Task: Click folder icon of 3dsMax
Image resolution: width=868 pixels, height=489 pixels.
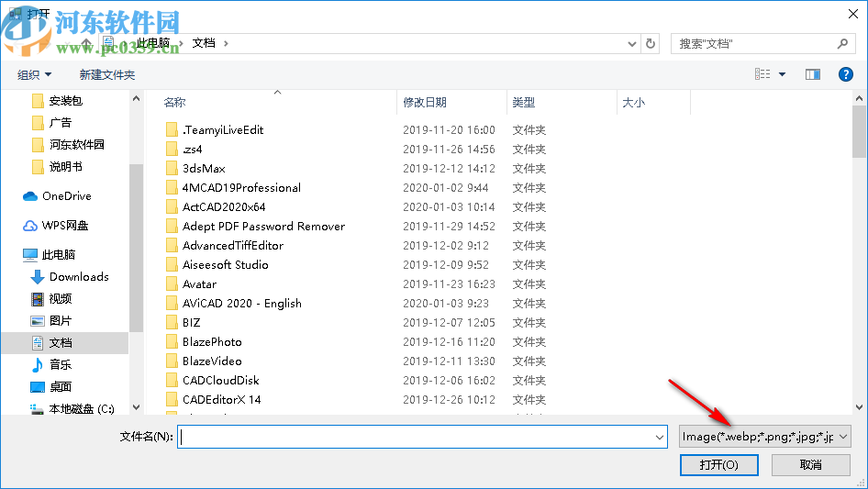Action: coord(172,169)
